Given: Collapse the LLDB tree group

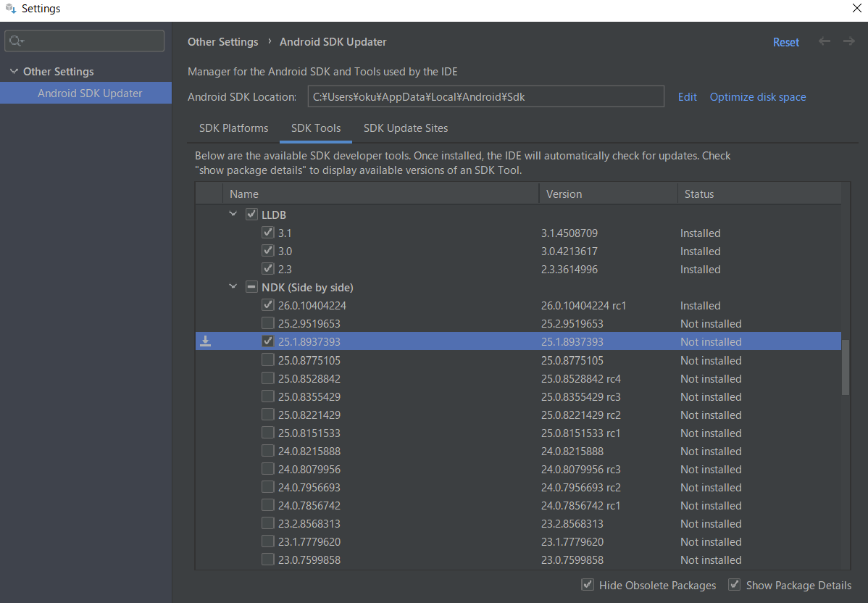Looking at the screenshot, I should coord(233,214).
